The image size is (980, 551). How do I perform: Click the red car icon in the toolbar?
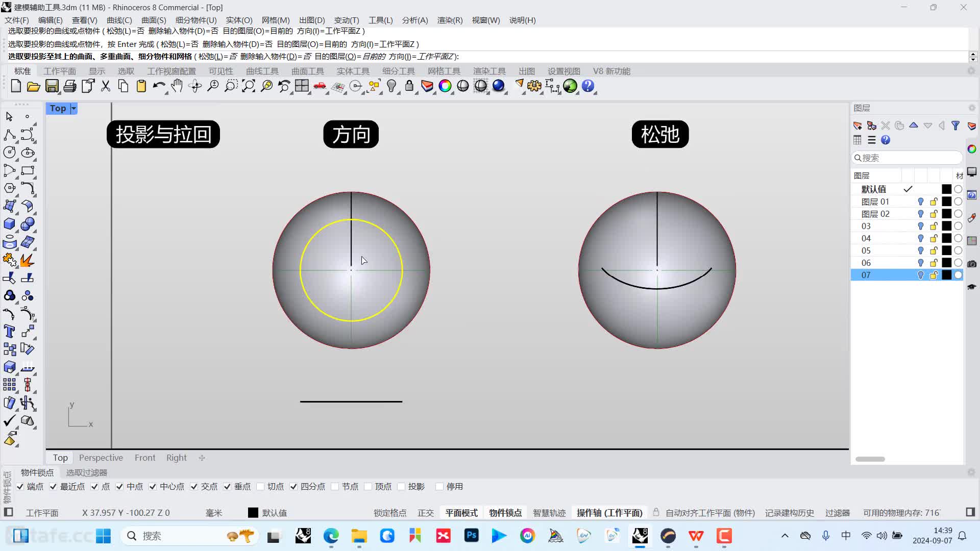pyautogui.click(x=320, y=86)
